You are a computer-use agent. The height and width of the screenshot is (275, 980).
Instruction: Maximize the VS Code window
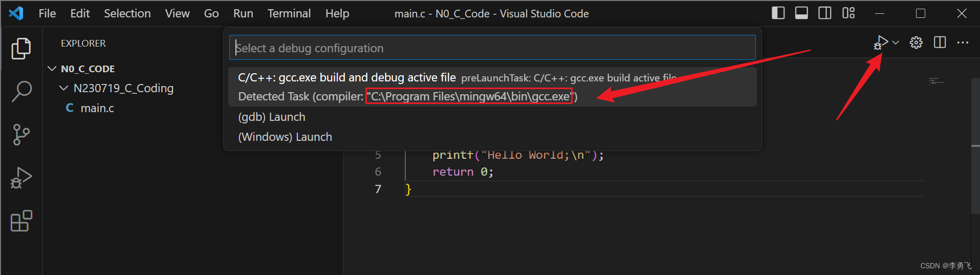coord(921,13)
